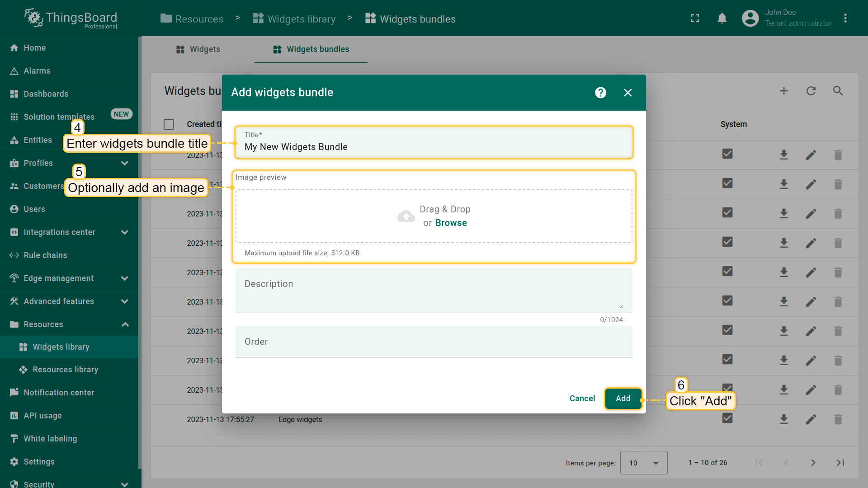Click the Add button in dialog
Viewport: 868px width, 488px height.
click(623, 399)
